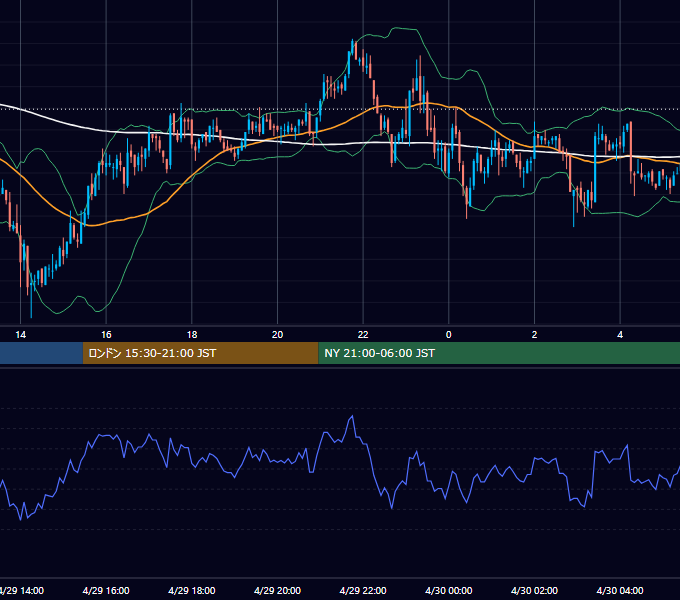Click the 16 hour label on the price axis
Viewport: 680px width, 600px height.
pos(106,335)
